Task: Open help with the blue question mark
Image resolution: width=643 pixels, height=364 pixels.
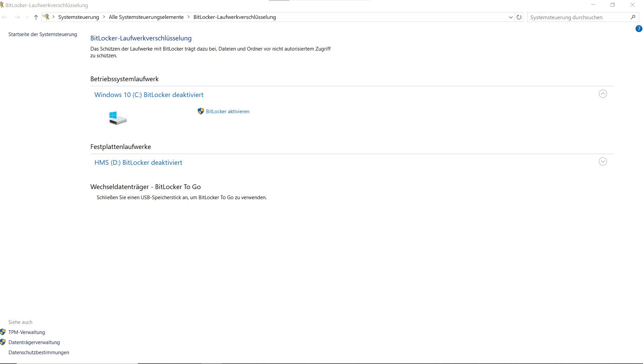Action: click(x=639, y=29)
